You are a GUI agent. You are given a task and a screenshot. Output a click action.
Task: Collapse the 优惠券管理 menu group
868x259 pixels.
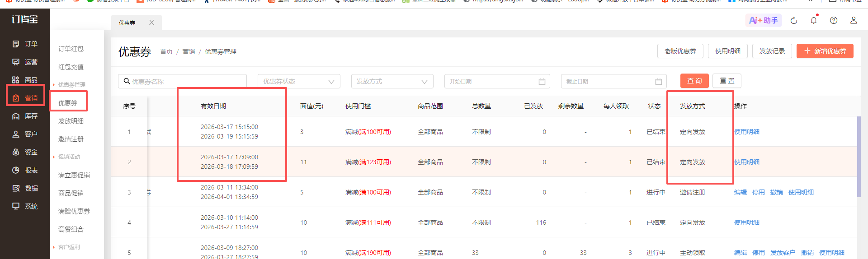point(69,85)
